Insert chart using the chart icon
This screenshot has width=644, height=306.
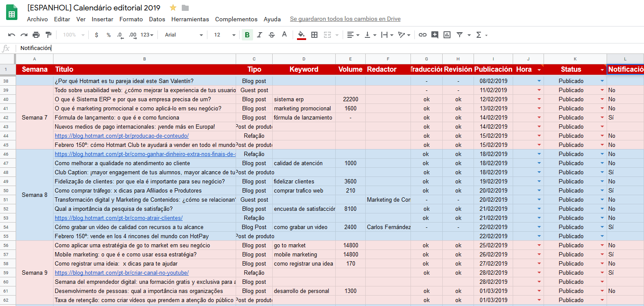click(447, 35)
